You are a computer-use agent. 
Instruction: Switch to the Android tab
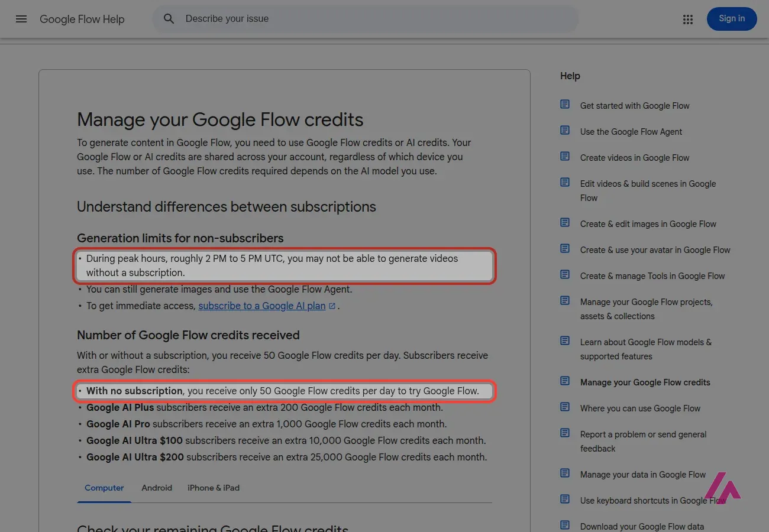click(x=157, y=488)
